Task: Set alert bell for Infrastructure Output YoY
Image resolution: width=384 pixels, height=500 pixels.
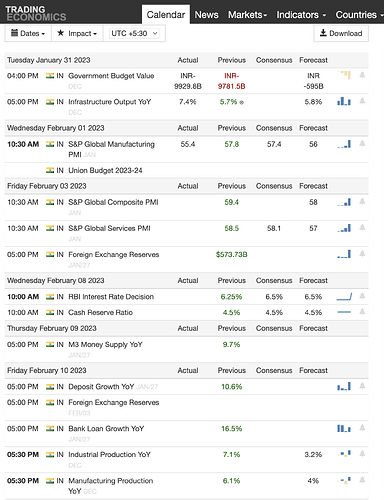Action: (362, 101)
